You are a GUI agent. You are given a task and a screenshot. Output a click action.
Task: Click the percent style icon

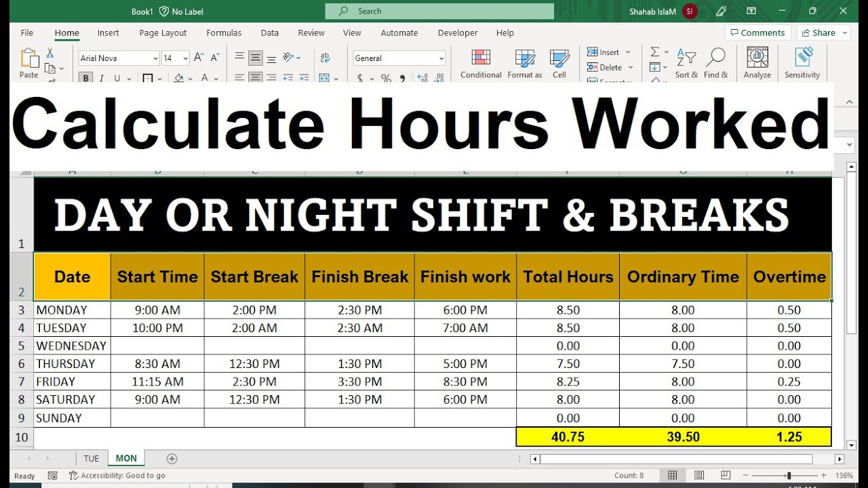point(386,79)
